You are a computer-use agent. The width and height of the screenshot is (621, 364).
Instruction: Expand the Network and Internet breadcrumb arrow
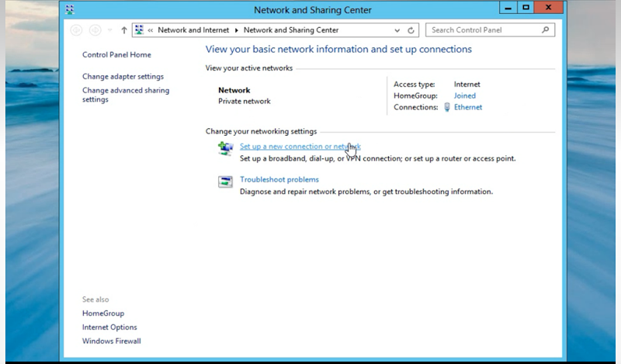coord(237,30)
